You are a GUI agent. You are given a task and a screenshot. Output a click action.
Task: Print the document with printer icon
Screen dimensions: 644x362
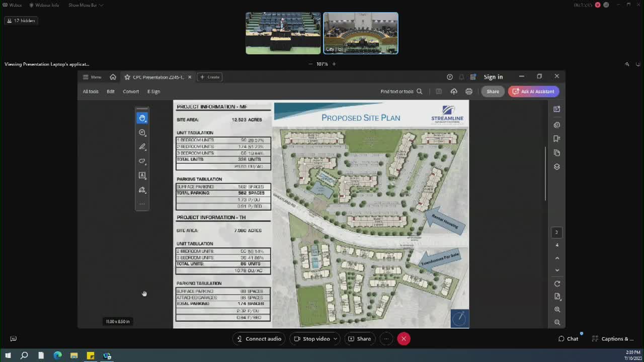pos(469,92)
